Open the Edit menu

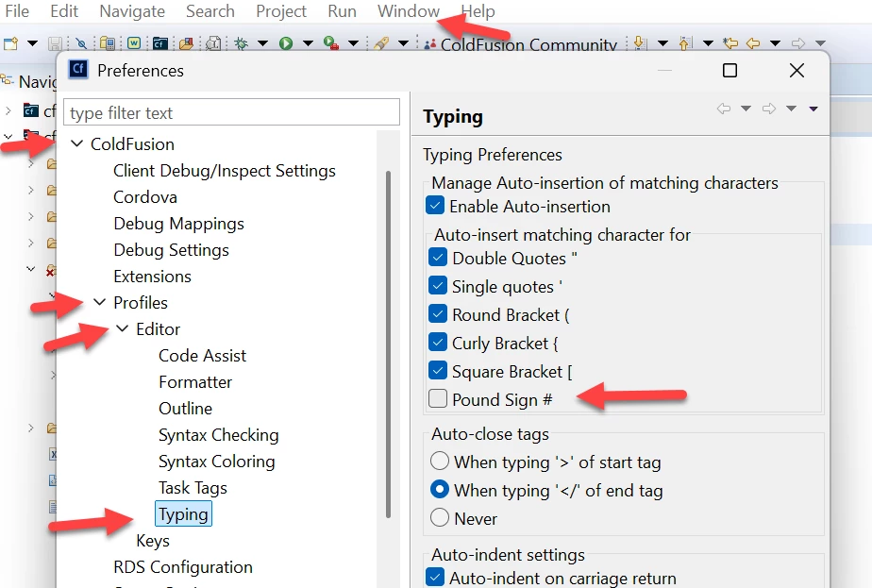(x=64, y=11)
